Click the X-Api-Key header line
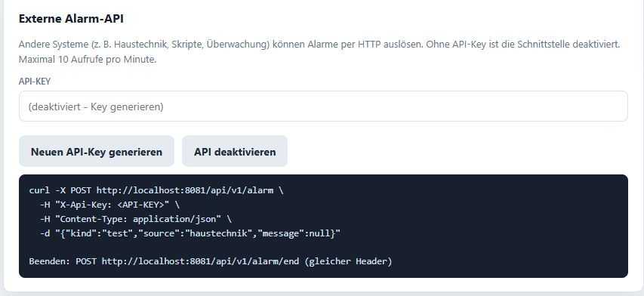This screenshot has width=644, height=296. click(109, 205)
